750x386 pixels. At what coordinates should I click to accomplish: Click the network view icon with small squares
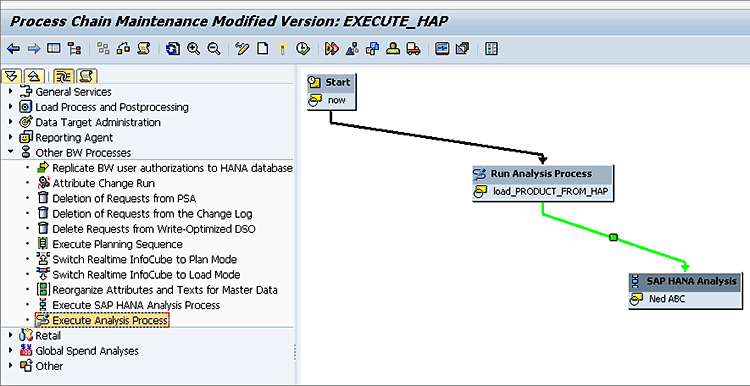click(x=103, y=48)
